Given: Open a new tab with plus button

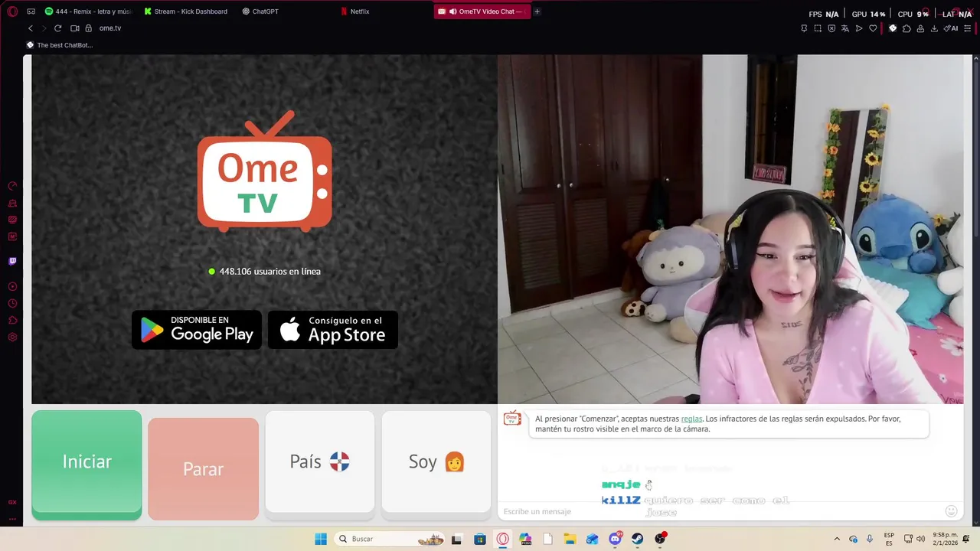Looking at the screenshot, I should (x=537, y=11).
